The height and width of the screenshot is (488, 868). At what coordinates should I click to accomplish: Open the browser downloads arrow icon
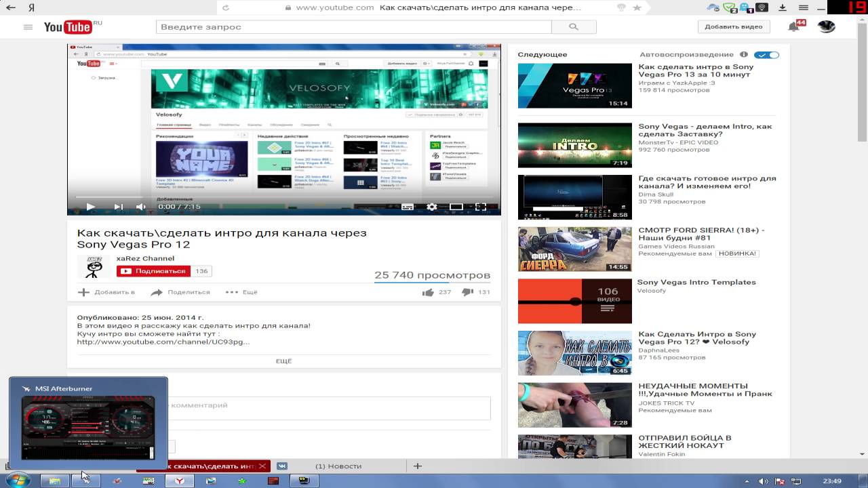tap(782, 7)
